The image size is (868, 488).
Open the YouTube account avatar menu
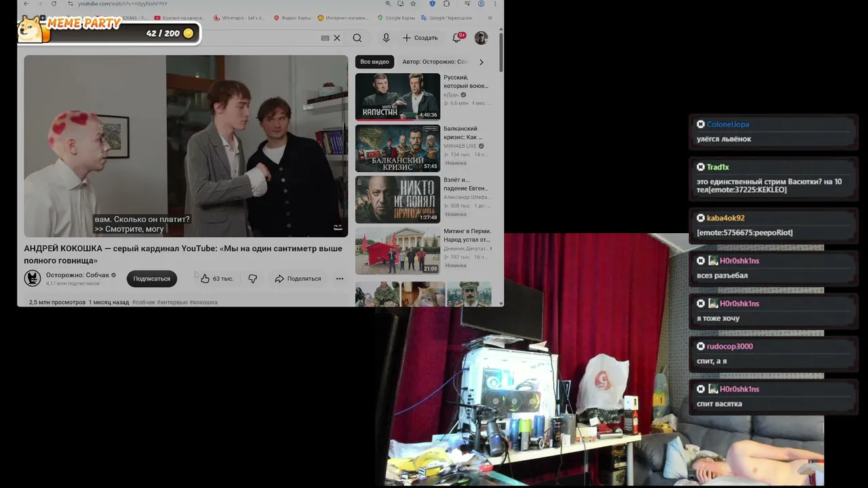(481, 38)
